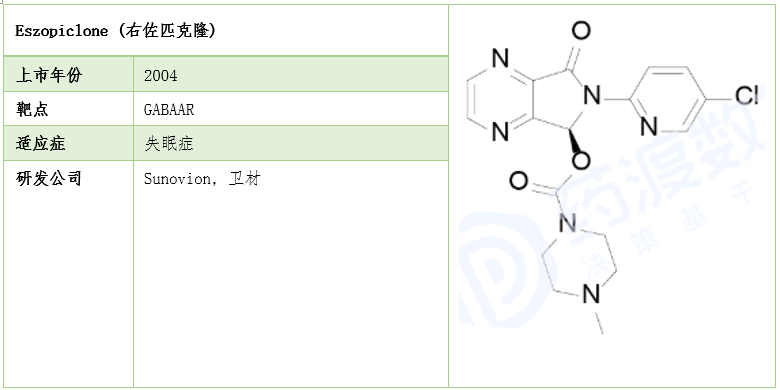
Task: Click the carbamate carbonyl O atom
Action: pyautogui.click(x=518, y=181)
